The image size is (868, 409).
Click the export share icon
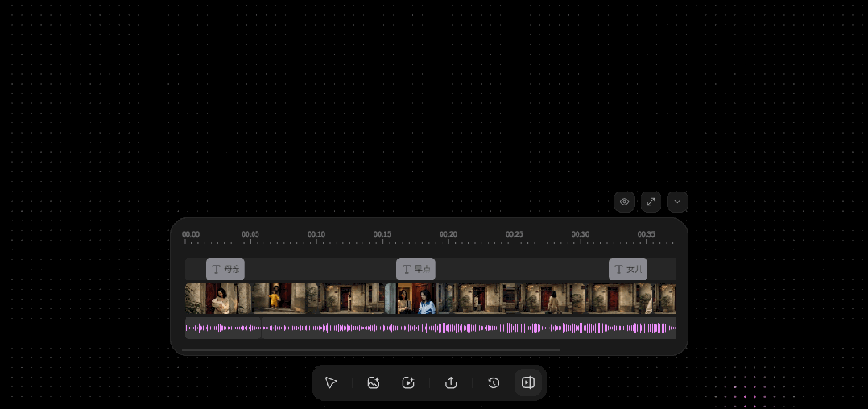pos(451,382)
